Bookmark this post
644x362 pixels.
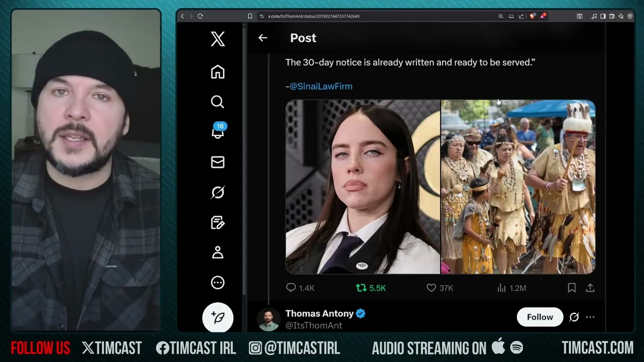coord(572,288)
